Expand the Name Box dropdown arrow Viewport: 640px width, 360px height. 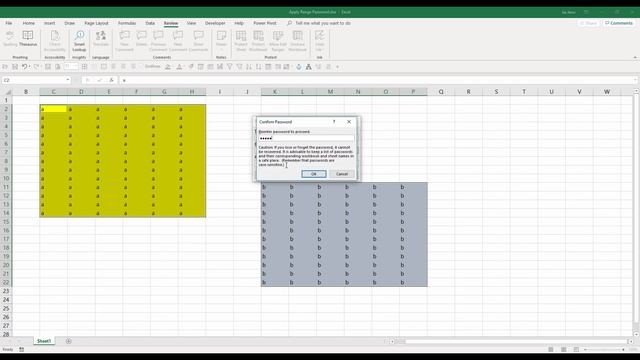tap(68, 80)
